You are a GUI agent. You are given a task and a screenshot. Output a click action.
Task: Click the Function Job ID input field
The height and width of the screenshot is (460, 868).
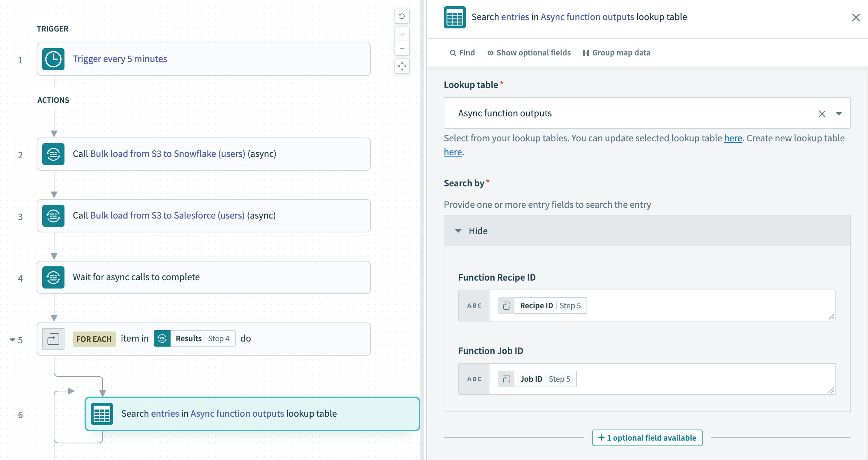(693, 379)
